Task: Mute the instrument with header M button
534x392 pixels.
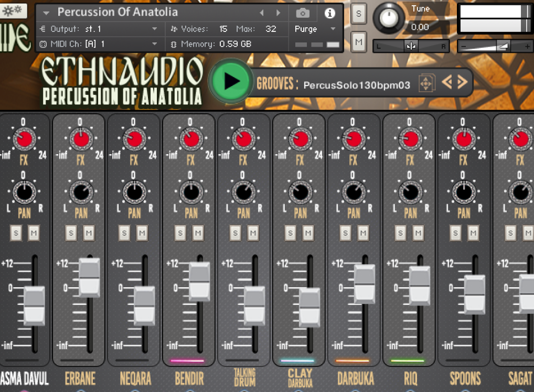Action: (359, 42)
